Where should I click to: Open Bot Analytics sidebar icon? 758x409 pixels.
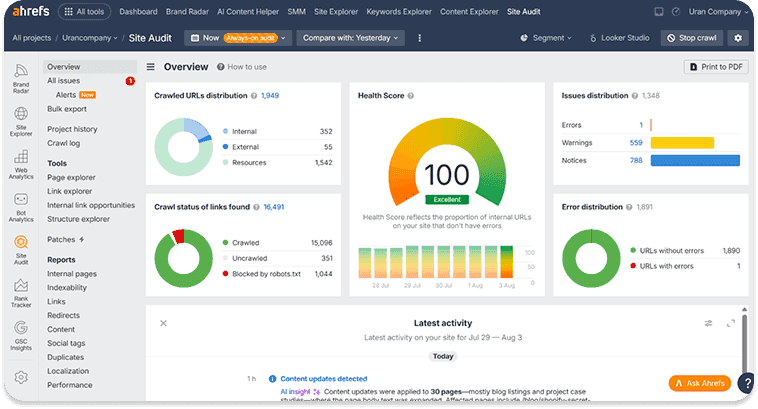click(21, 207)
